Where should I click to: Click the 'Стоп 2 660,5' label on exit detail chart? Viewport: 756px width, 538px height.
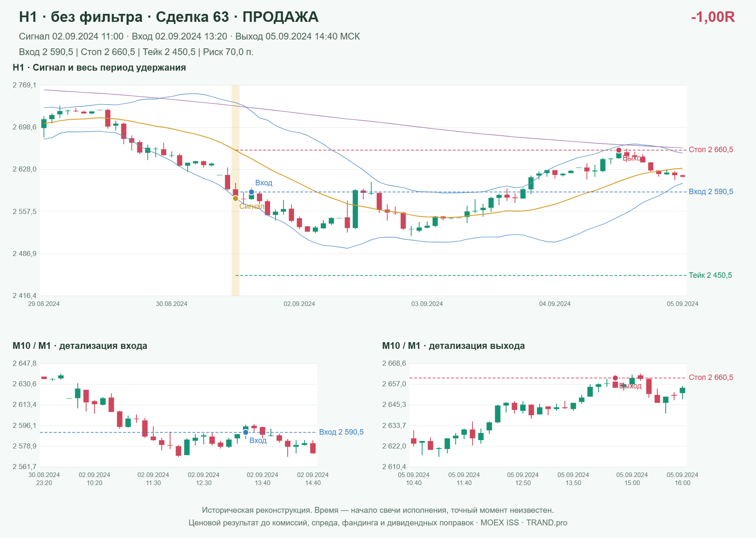click(x=711, y=377)
